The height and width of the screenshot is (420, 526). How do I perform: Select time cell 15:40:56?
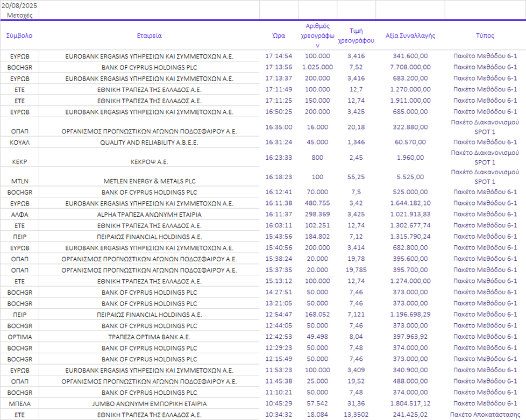click(x=279, y=247)
